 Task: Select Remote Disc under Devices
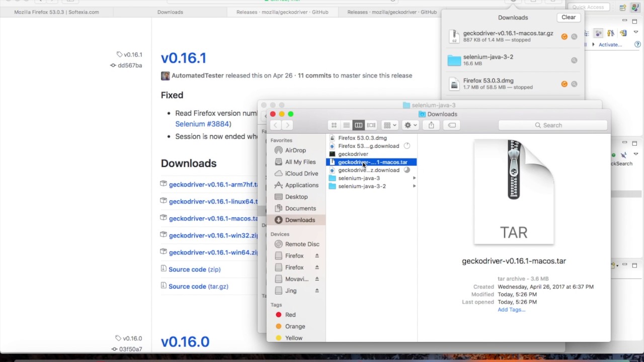[302, 244]
